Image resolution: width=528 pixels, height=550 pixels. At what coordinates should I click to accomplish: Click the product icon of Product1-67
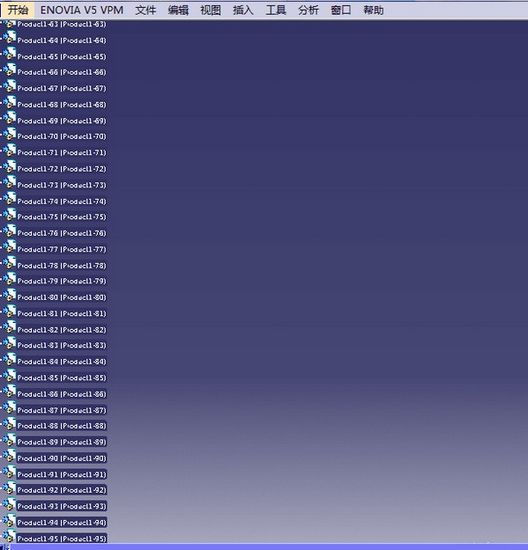click(9, 86)
